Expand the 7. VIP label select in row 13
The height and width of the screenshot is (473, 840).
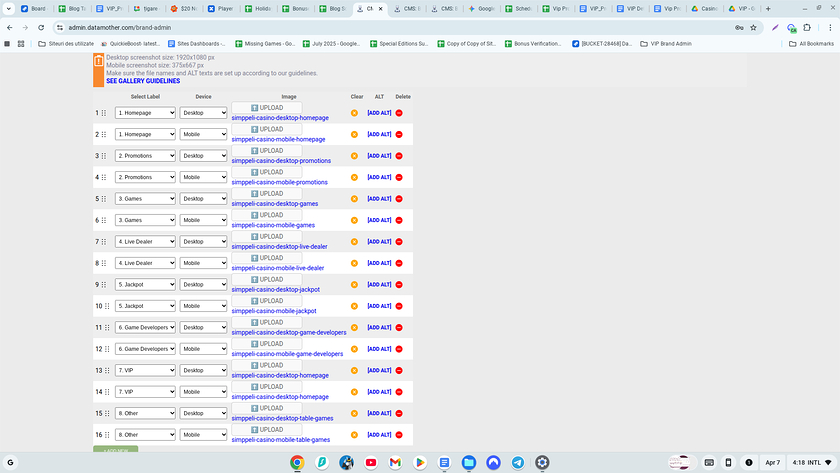coord(145,370)
